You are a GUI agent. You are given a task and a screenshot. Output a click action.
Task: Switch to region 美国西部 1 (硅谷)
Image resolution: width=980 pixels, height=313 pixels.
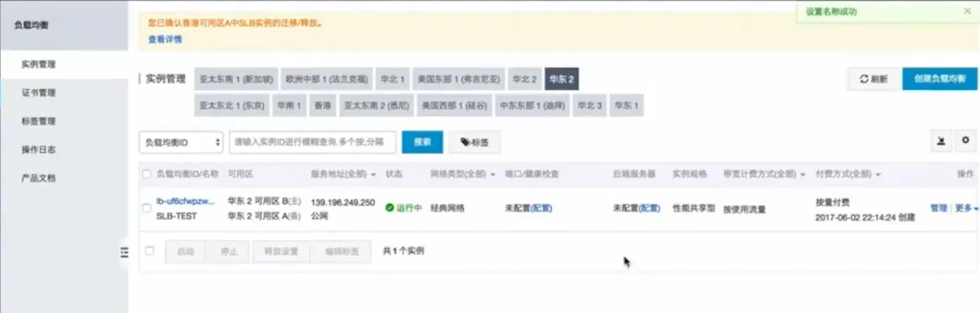pyautogui.click(x=455, y=106)
